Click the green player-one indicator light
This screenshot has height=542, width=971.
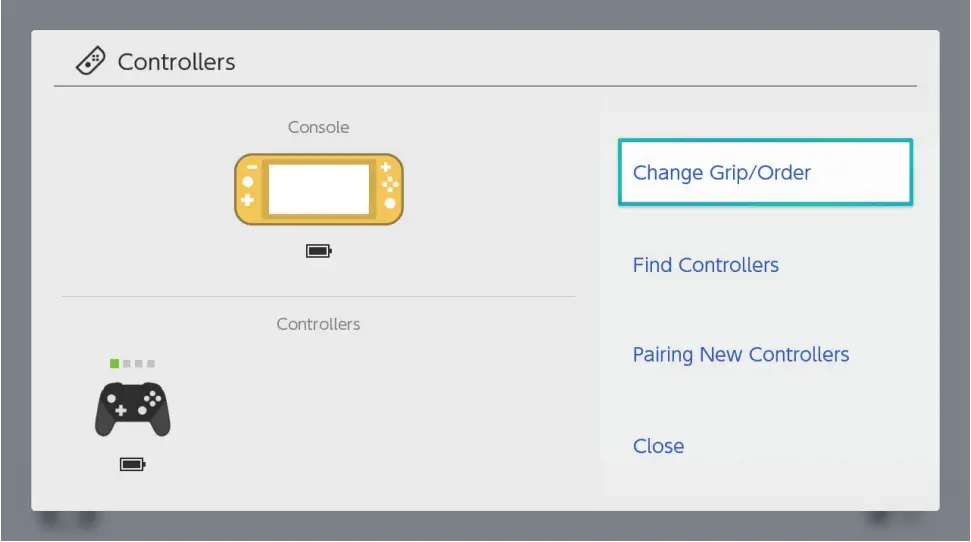[x=115, y=363]
